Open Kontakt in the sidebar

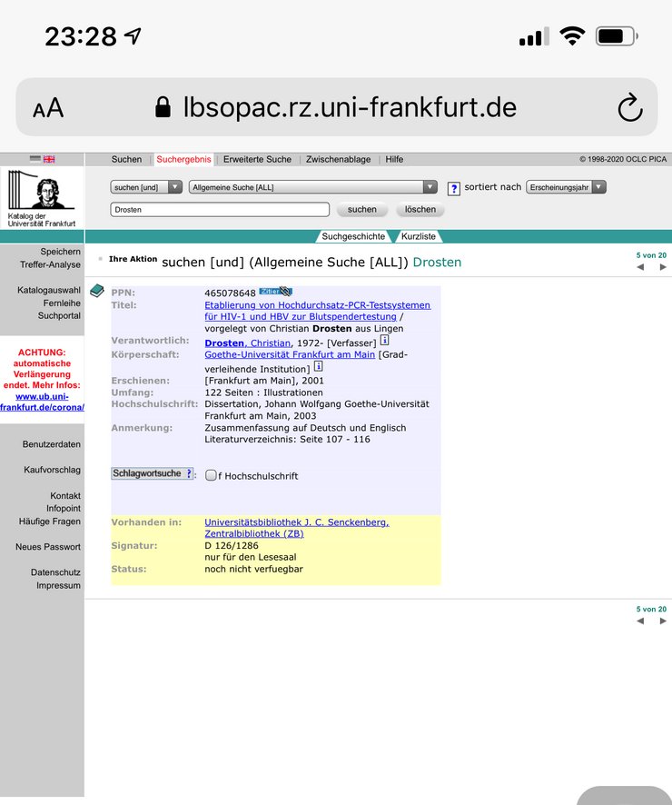[65, 495]
